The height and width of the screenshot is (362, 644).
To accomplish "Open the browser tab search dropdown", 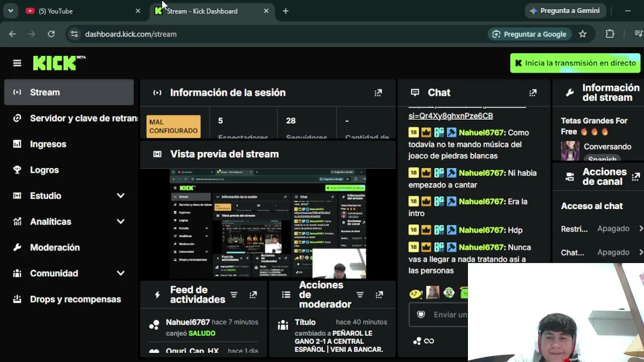I will point(11,11).
